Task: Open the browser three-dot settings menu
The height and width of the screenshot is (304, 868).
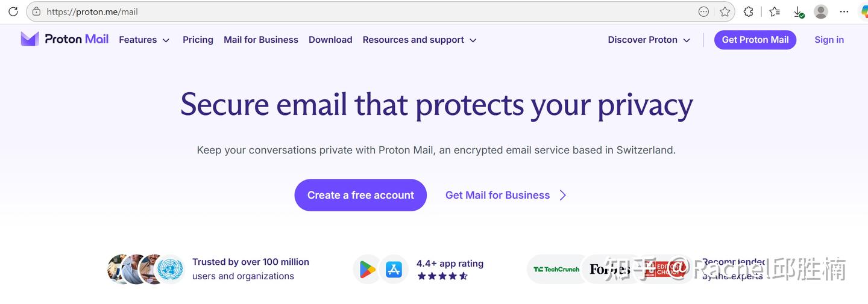Action: (844, 11)
